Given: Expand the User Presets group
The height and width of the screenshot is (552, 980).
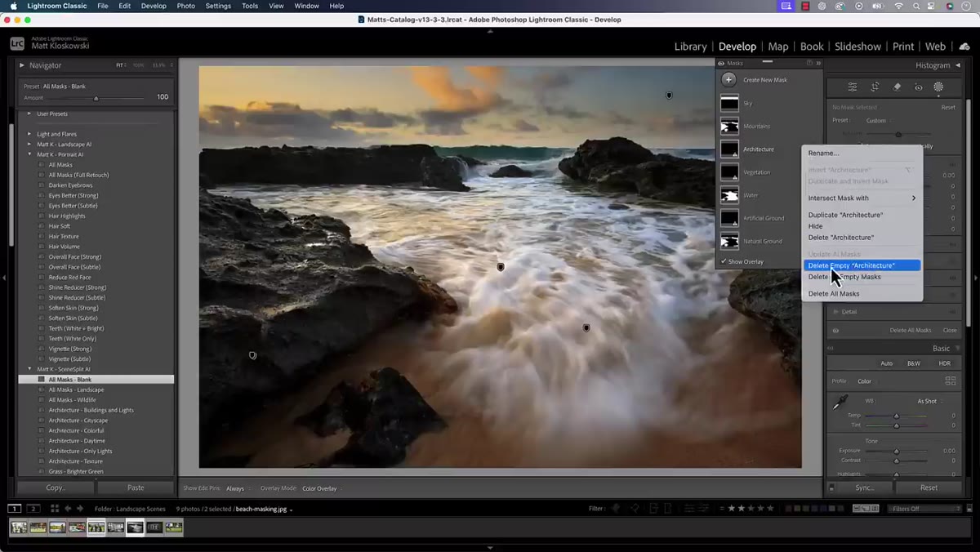Looking at the screenshot, I should tap(29, 114).
